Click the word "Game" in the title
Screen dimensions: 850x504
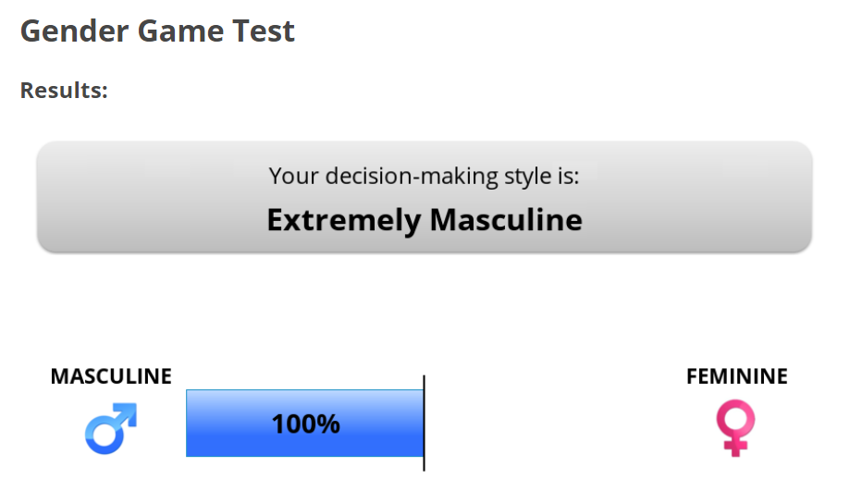(x=181, y=31)
